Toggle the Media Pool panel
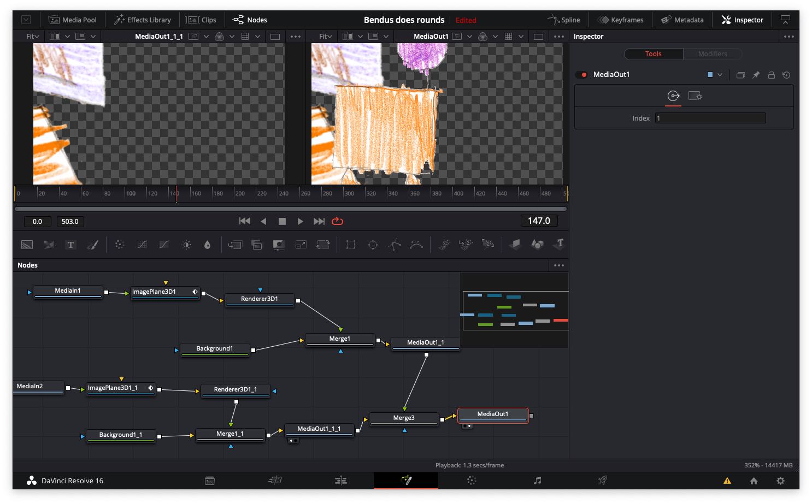The height and width of the screenshot is (504, 812). point(73,20)
